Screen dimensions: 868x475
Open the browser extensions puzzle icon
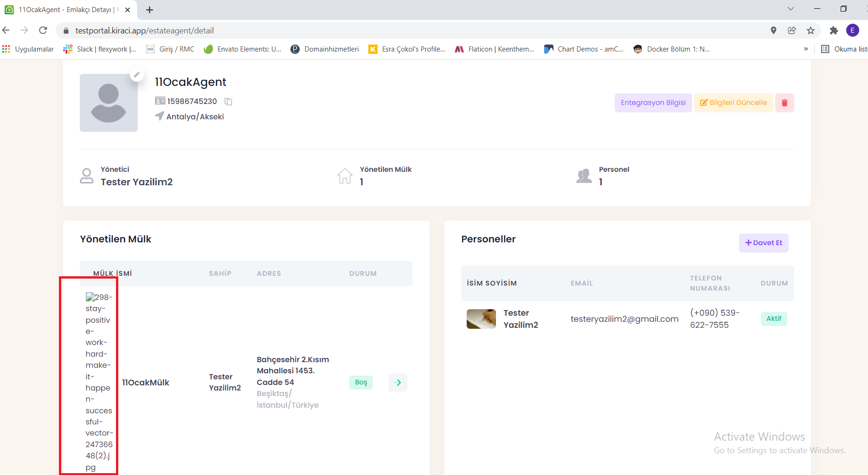[x=834, y=31]
